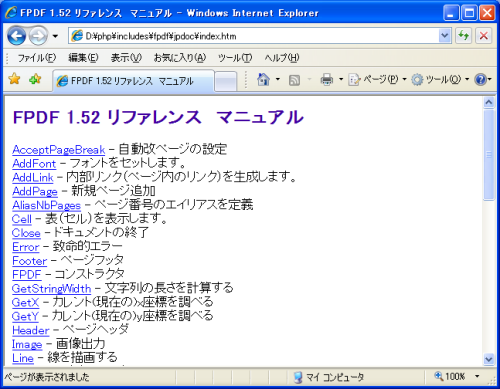The image size is (500, 389).
Task: Click the Internet Explorer title bar icon
Action: click(x=11, y=13)
